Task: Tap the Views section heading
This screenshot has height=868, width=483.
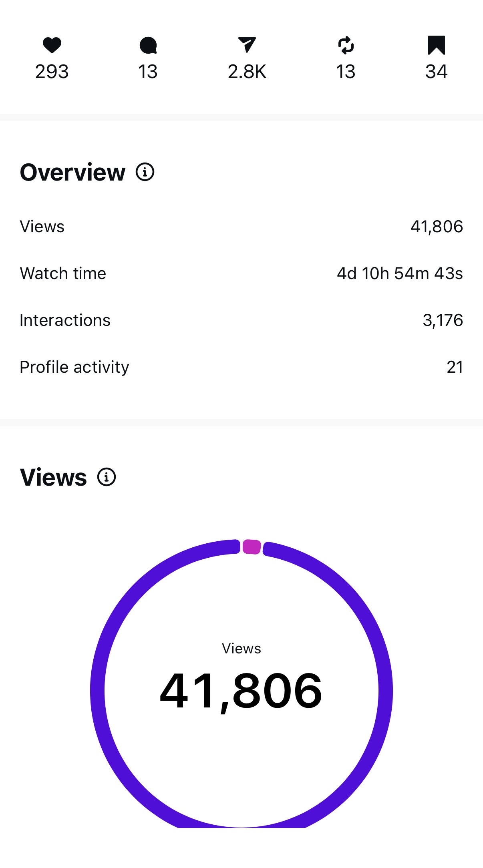Action: (53, 477)
